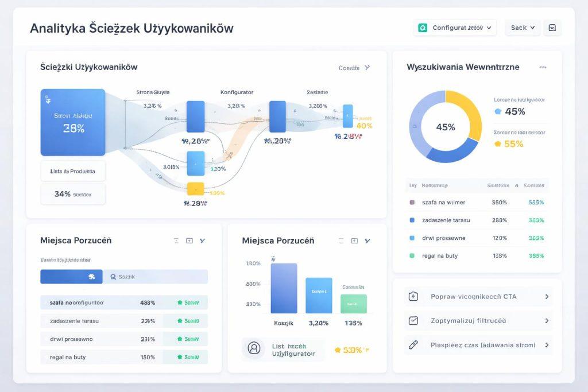Click the blue swatch beside zadaszenie tarasu

[412, 220]
